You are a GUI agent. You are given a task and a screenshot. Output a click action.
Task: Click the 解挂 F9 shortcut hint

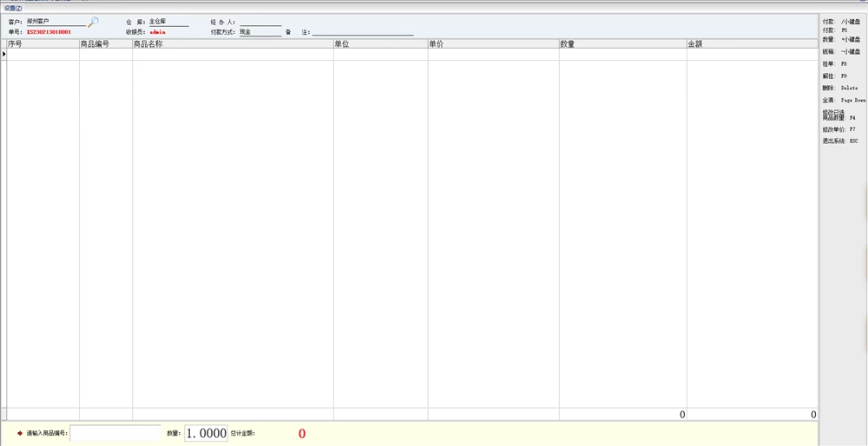835,75
